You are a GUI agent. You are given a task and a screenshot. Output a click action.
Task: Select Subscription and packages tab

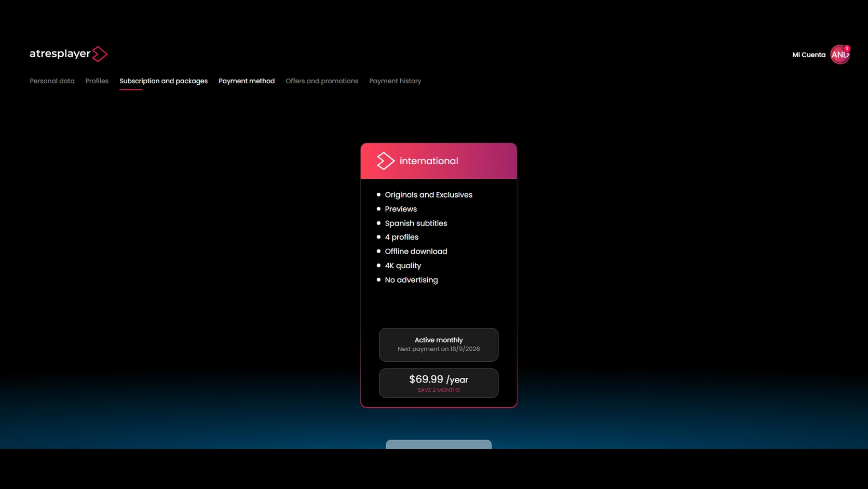coord(164,81)
